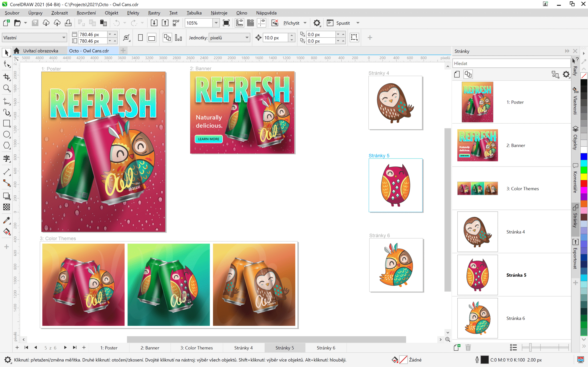Switch to the '3: Color Themes' page tab
Viewport: 588px width, 367px height.
click(x=196, y=348)
